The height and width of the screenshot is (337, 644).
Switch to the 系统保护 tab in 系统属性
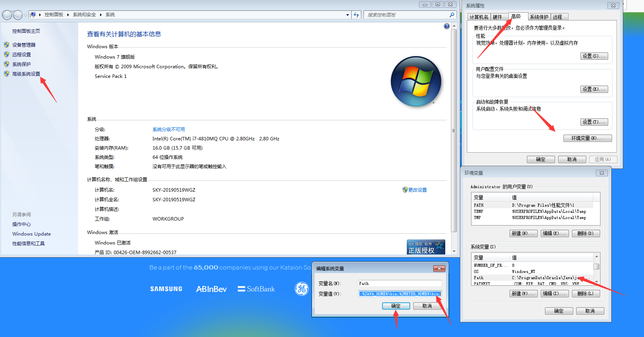[539, 17]
